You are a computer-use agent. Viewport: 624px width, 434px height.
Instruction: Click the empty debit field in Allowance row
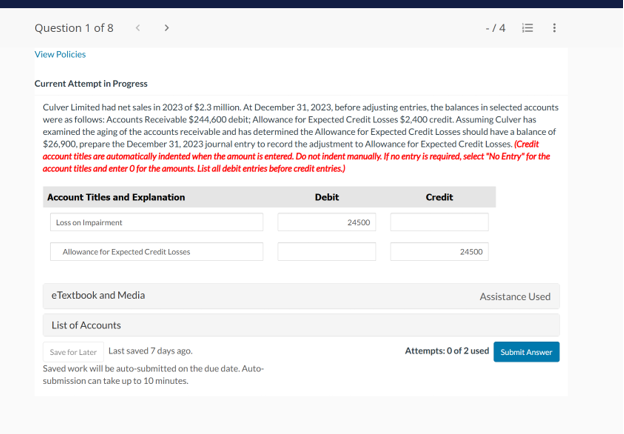(327, 252)
